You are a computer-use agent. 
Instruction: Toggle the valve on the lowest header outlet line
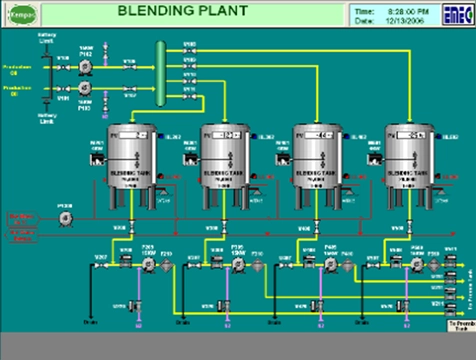point(190,97)
